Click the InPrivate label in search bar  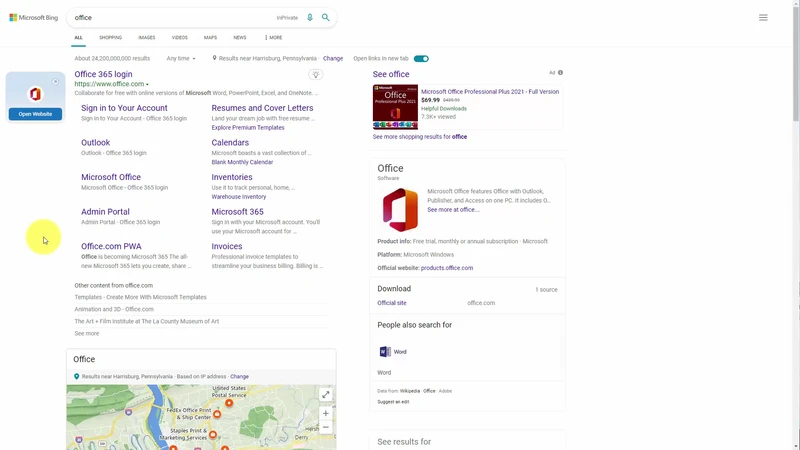click(287, 18)
